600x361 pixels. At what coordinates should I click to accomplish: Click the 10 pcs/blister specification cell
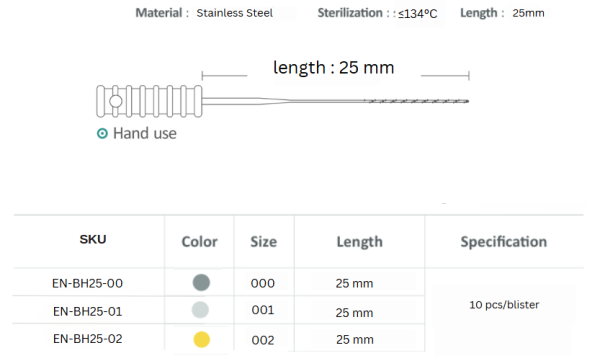pyautogui.click(x=504, y=305)
